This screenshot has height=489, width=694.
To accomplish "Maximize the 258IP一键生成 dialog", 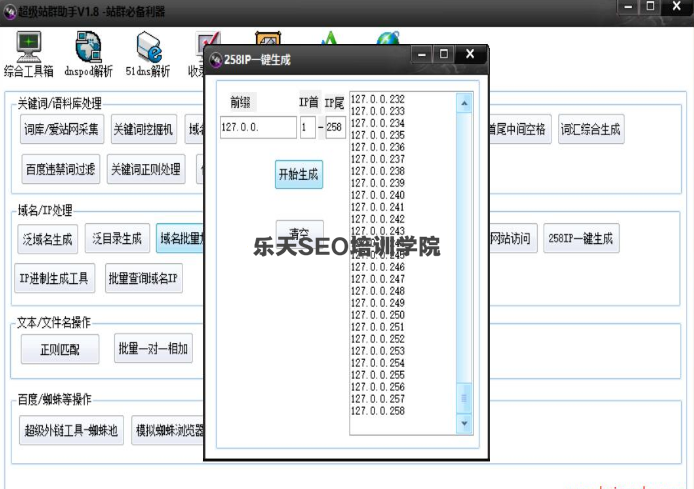I will (x=444, y=54).
